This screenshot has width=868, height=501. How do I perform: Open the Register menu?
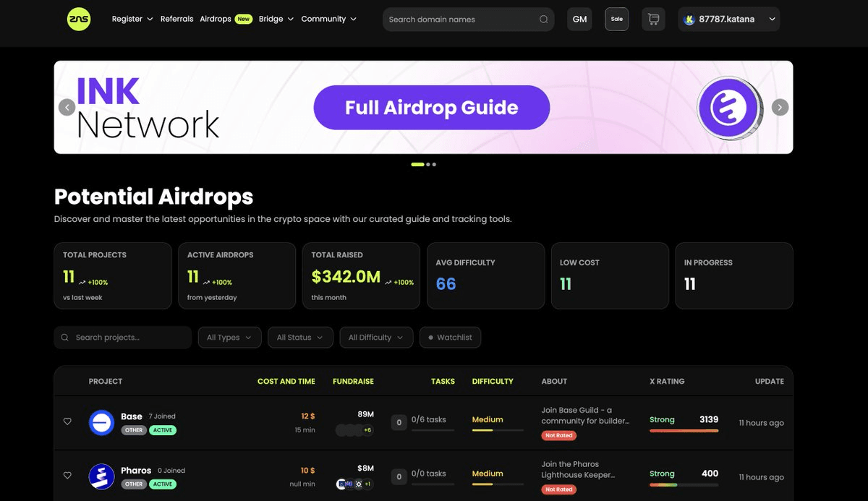pos(132,20)
